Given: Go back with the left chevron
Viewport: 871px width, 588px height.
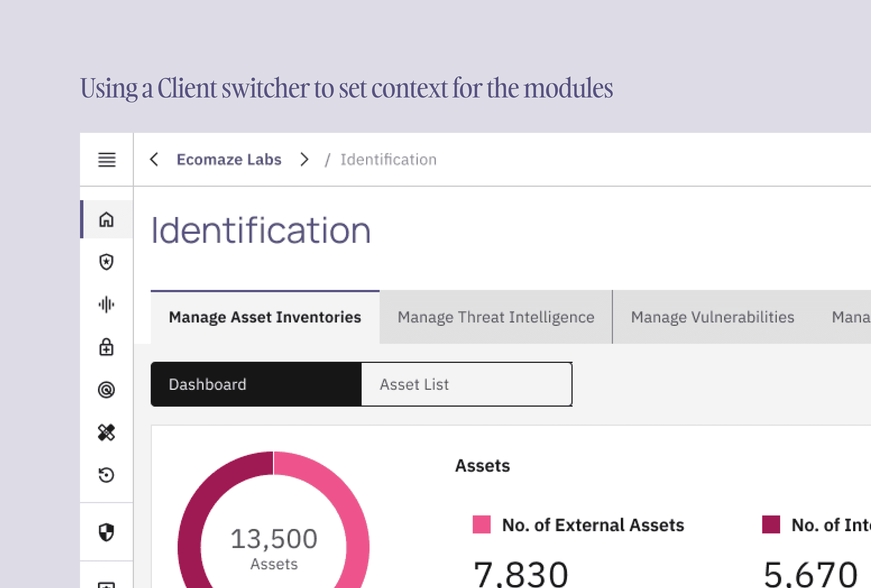Looking at the screenshot, I should 154,159.
